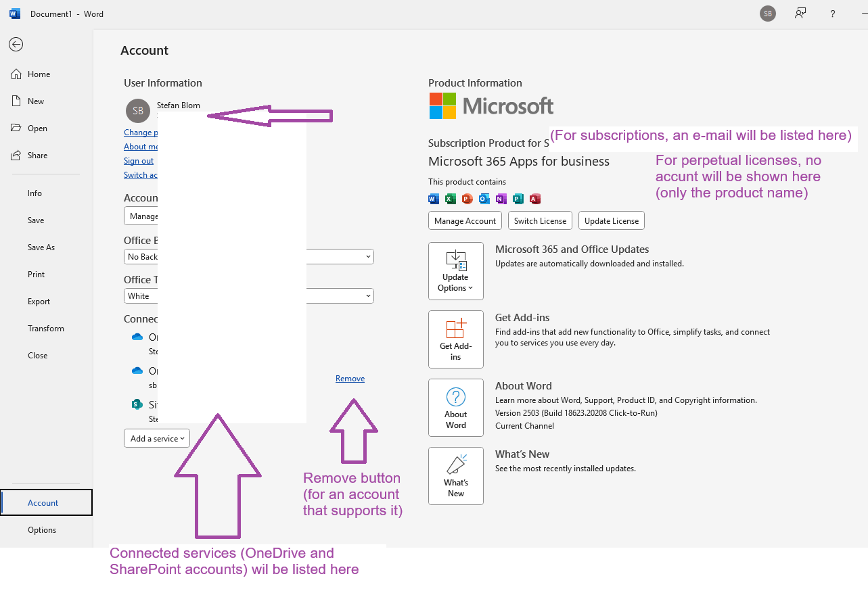Click the User Information heading

pyautogui.click(x=163, y=83)
